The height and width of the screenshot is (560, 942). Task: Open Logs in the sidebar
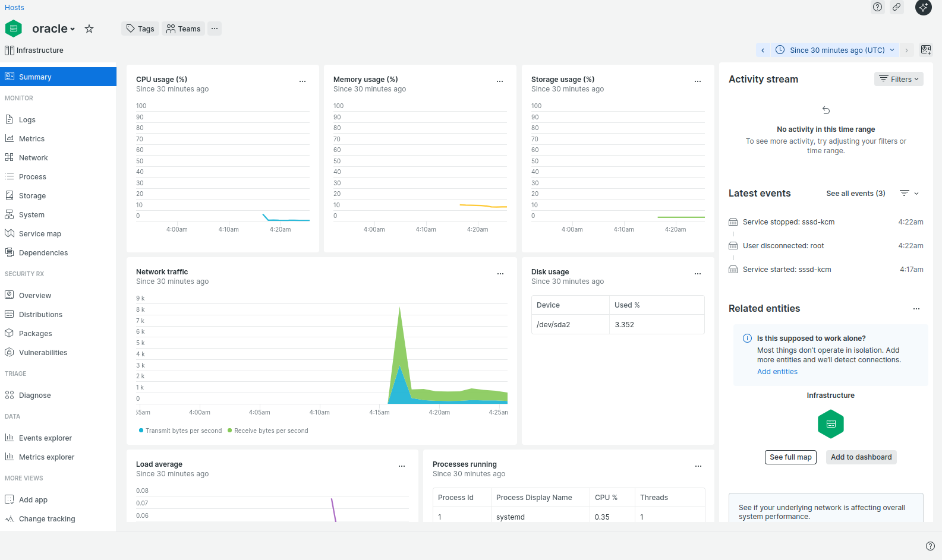(27, 119)
